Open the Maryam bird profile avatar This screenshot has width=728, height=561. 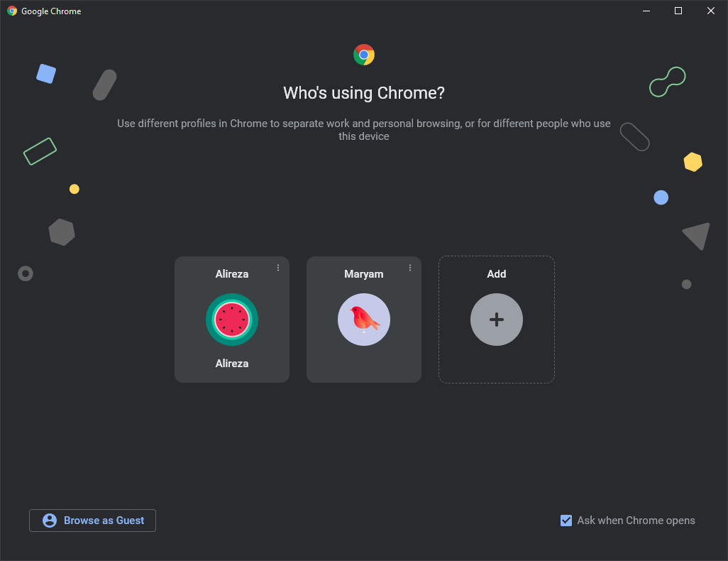click(363, 320)
